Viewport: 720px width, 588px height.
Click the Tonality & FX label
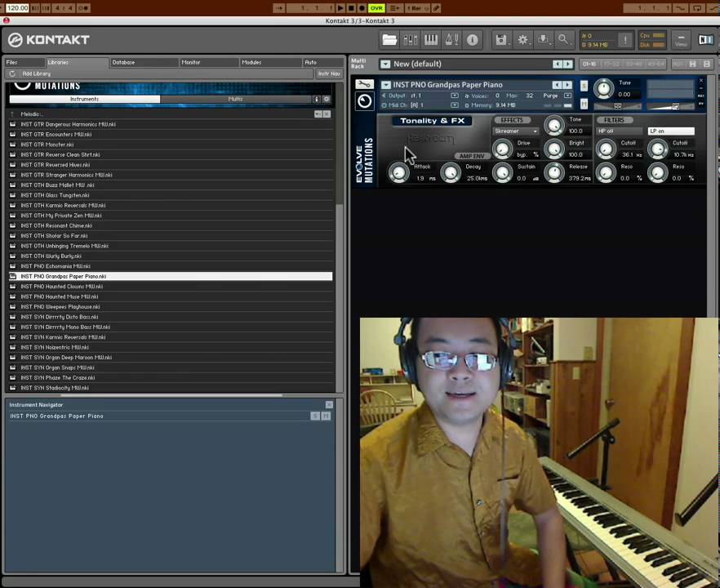tap(432, 121)
